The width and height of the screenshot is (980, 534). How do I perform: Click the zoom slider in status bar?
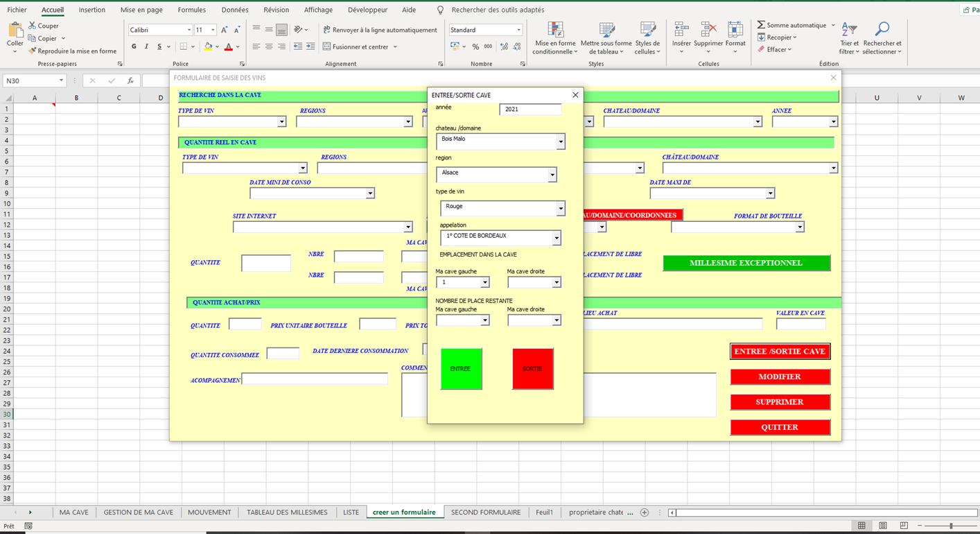950,526
